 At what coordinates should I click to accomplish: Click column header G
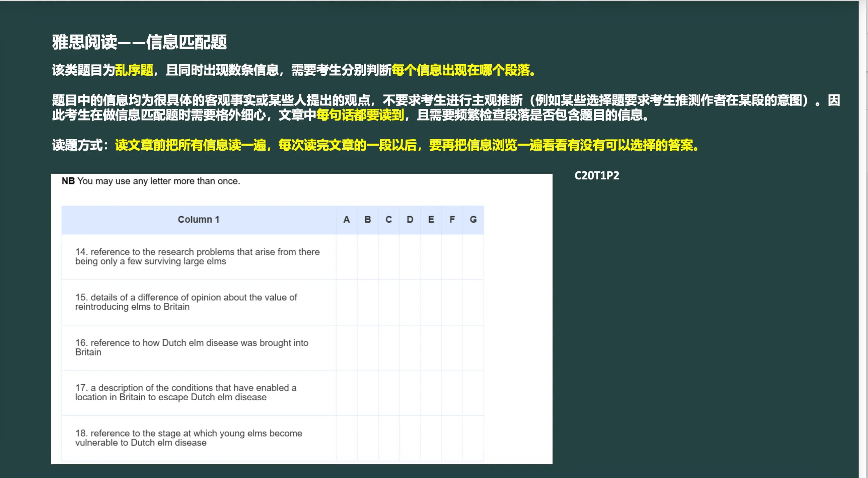click(473, 220)
